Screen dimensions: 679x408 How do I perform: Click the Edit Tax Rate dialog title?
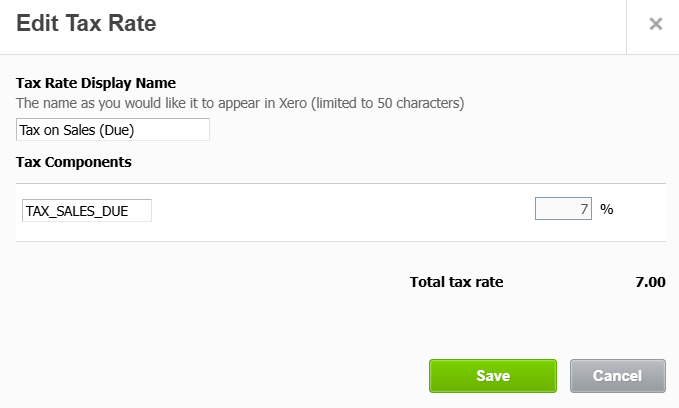click(86, 24)
